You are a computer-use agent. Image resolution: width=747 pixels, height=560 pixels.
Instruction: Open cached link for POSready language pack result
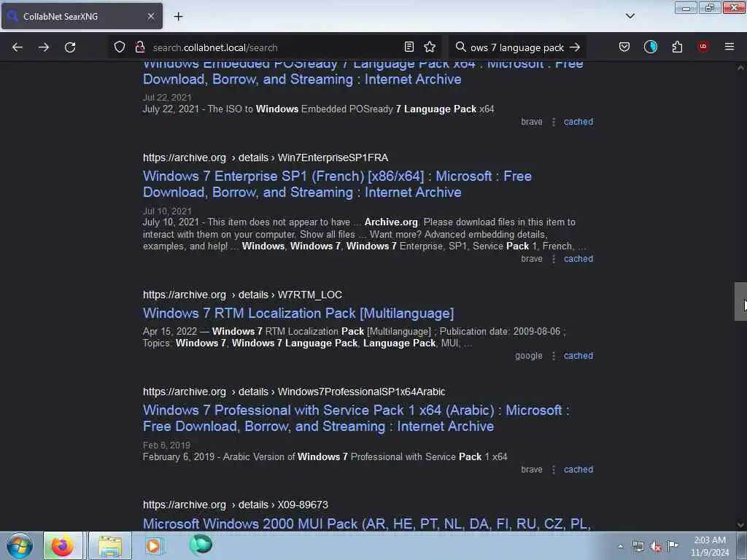click(578, 122)
